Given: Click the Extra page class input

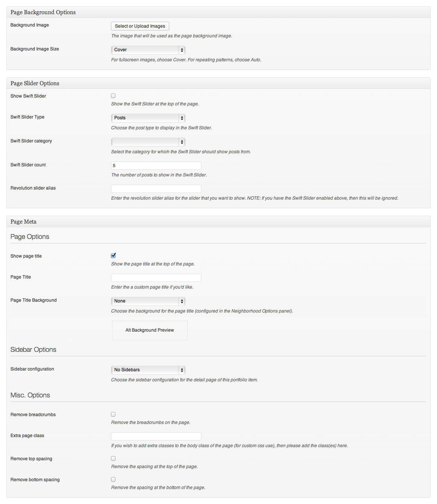Looking at the screenshot, I should [x=156, y=436].
